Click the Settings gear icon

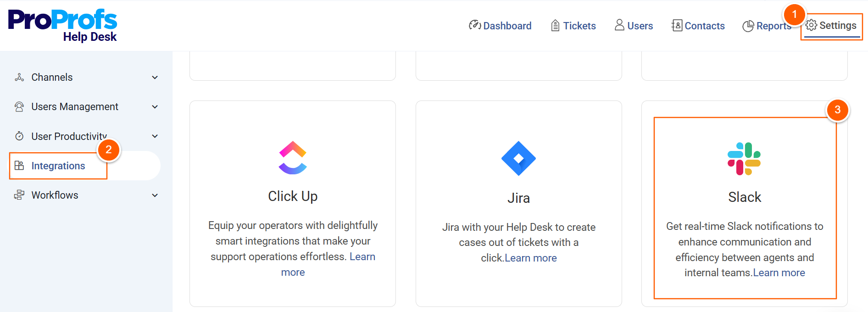coord(811,25)
